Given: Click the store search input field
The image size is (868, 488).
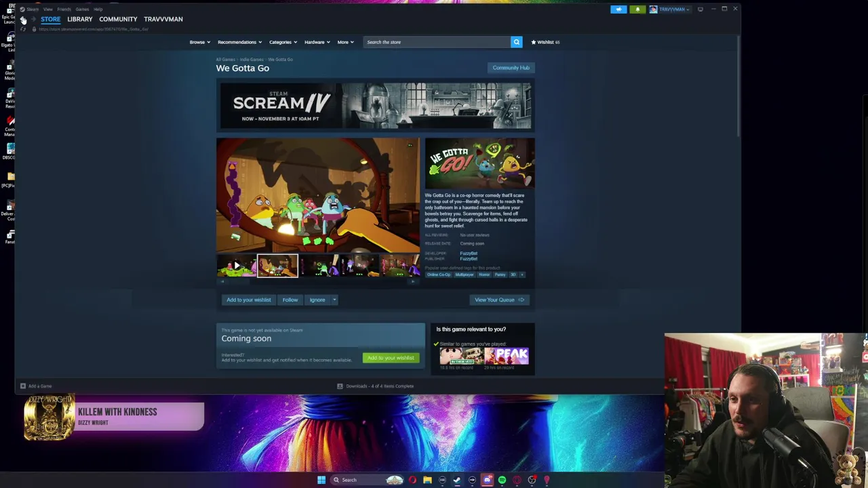Looking at the screenshot, I should [437, 42].
